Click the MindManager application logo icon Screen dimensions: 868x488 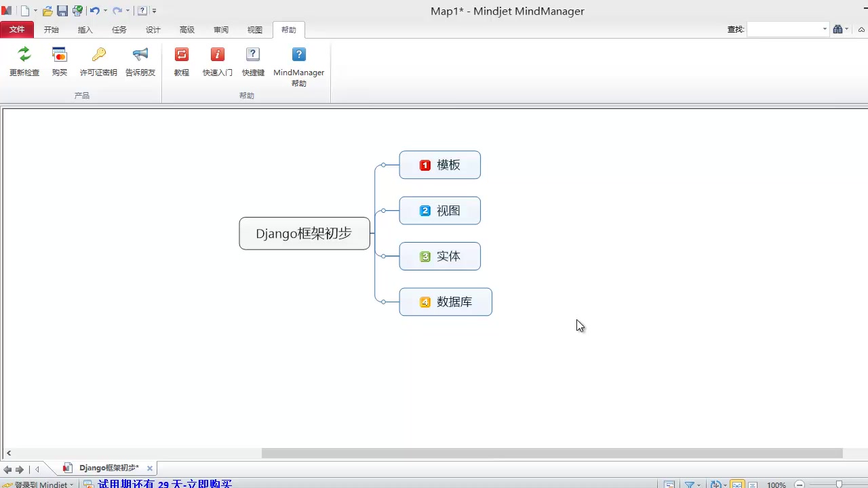coord(7,11)
